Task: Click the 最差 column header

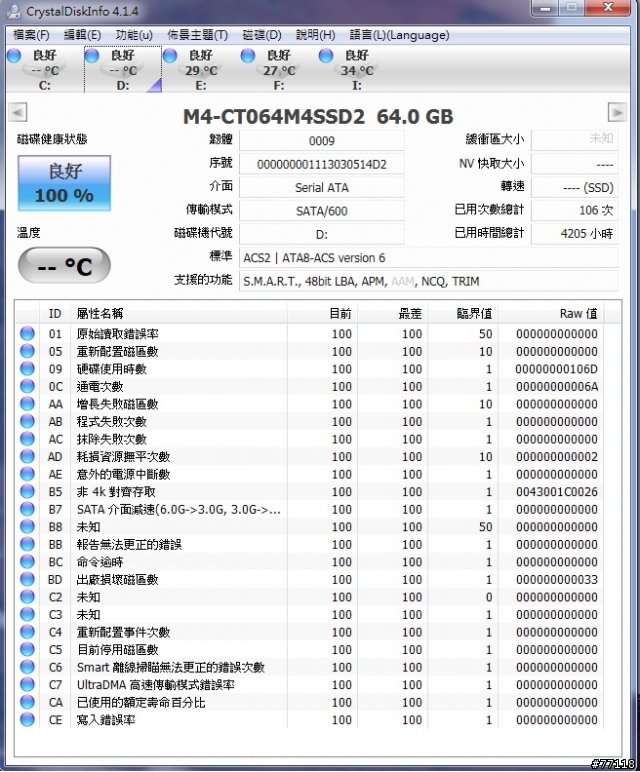Action: [393, 314]
